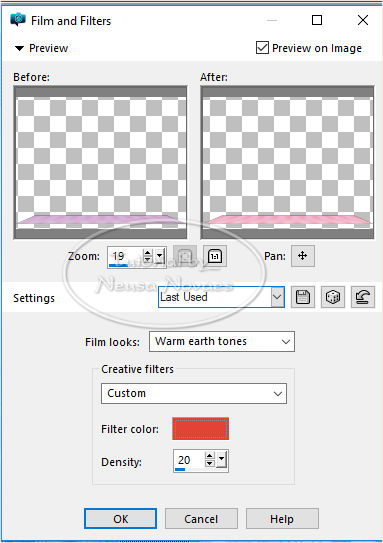Click the zoom to 100% icon

tap(215, 256)
